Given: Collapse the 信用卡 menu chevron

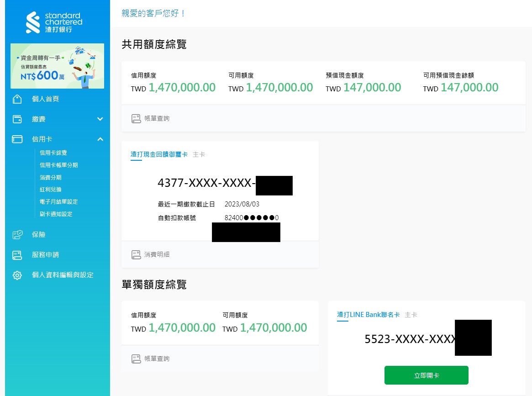Looking at the screenshot, I should [100, 139].
